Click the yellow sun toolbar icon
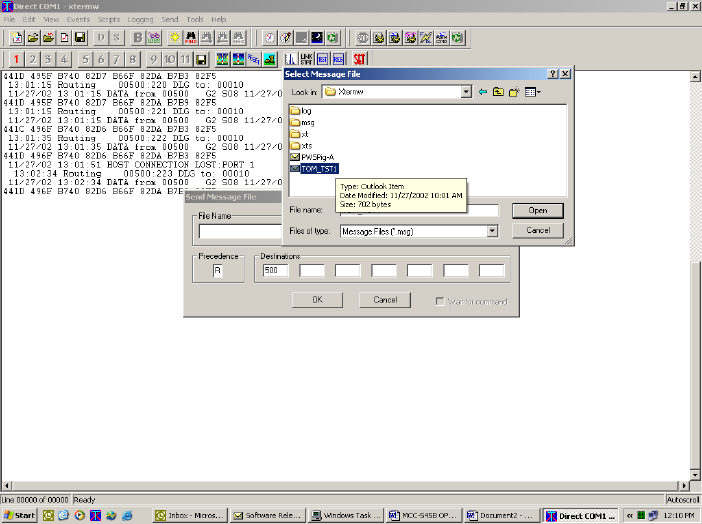The width and height of the screenshot is (702, 524). [x=175, y=38]
